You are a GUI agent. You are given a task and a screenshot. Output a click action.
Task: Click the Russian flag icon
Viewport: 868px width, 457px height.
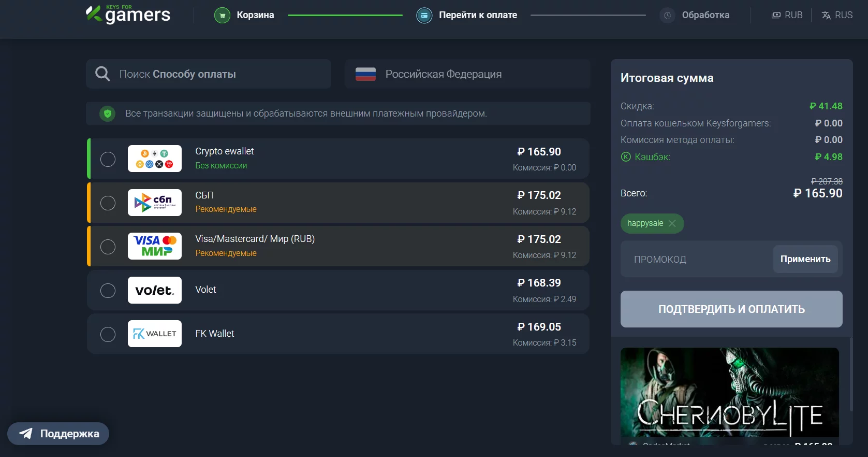pyautogui.click(x=365, y=74)
